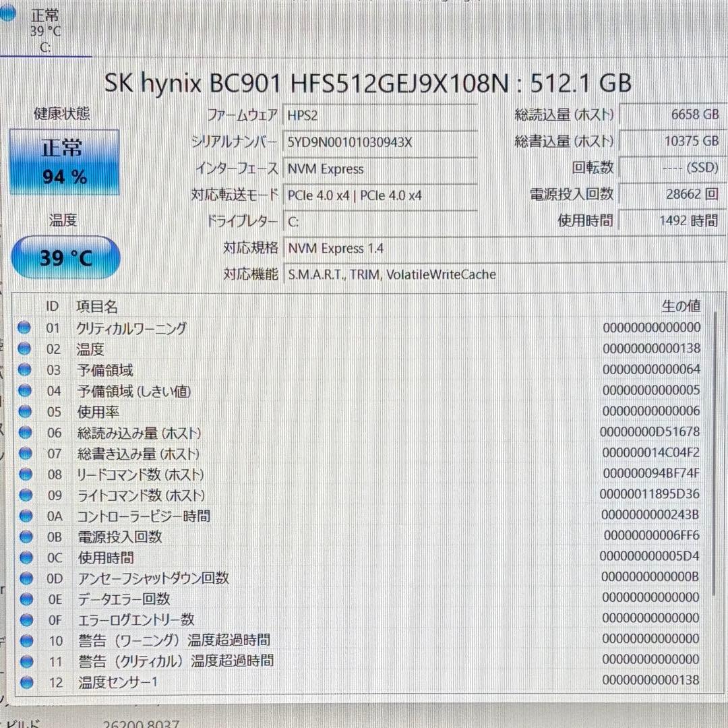The width and height of the screenshot is (728, 728).
Task: Select the アンセーフシャットダウン回数 attribute name
Action: (x=153, y=578)
